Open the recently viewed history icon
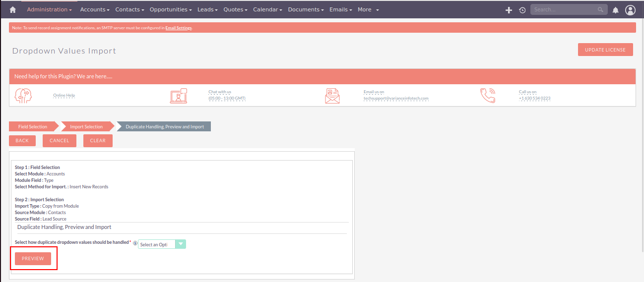 tap(522, 10)
